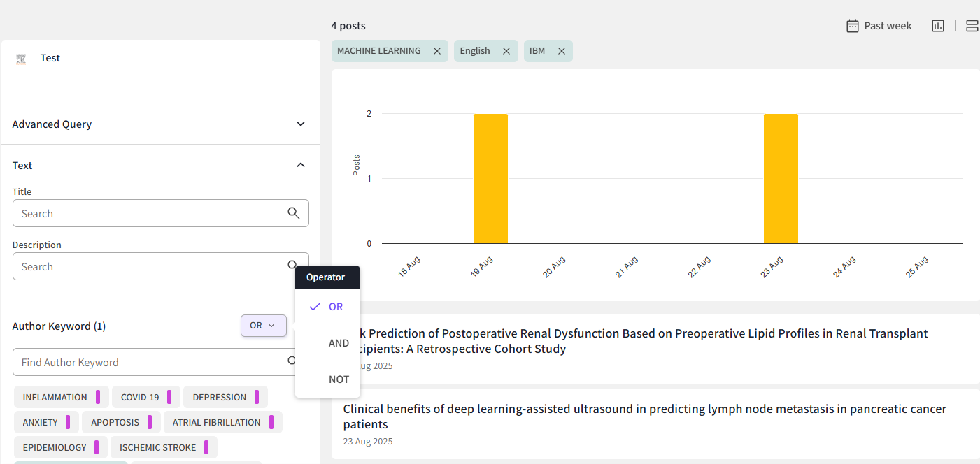The height and width of the screenshot is (464, 980).
Task: Toggle the INFLAMMATION keyword tag
Action: coord(55,397)
